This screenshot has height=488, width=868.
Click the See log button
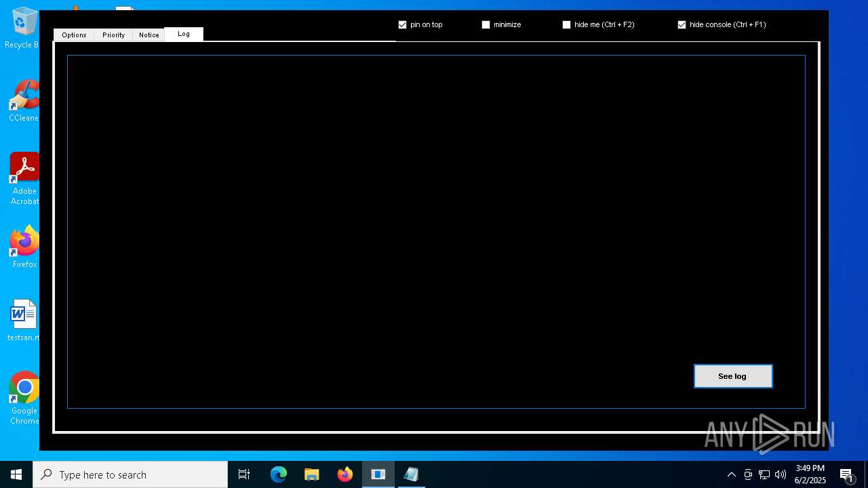click(x=733, y=376)
